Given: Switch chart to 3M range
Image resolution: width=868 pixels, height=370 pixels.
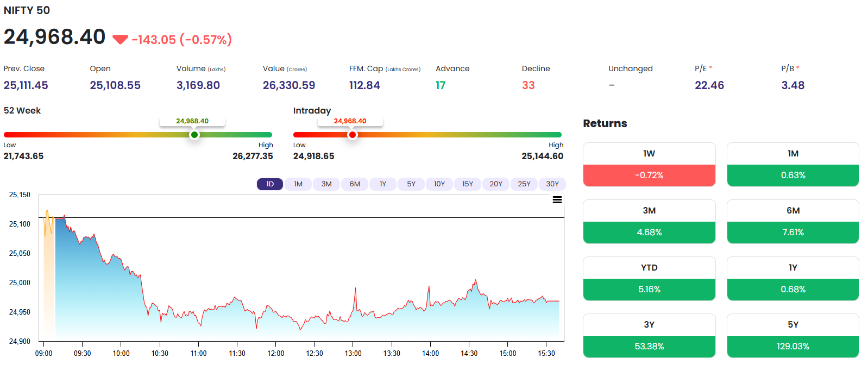Looking at the screenshot, I should 326,184.
